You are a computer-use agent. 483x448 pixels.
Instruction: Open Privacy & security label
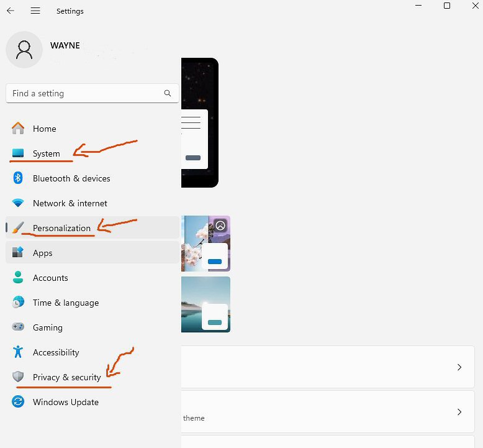click(66, 377)
